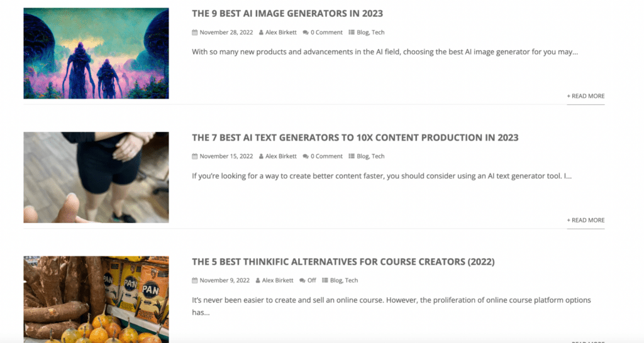The image size is (644, 343).
Task: Click the excerpt starting 'If you're looking for a way'
Action: click(x=382, y=176)
